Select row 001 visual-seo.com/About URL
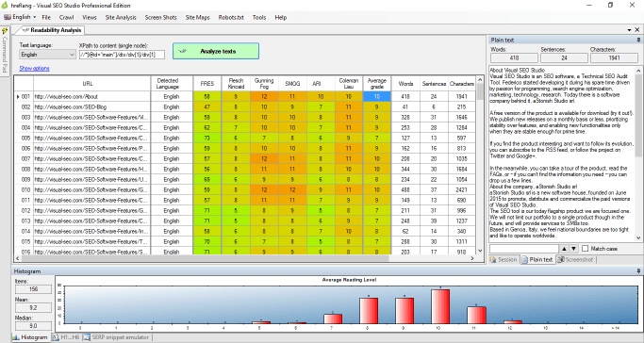This screenshot has width=644, height=343. coord(92,96)
